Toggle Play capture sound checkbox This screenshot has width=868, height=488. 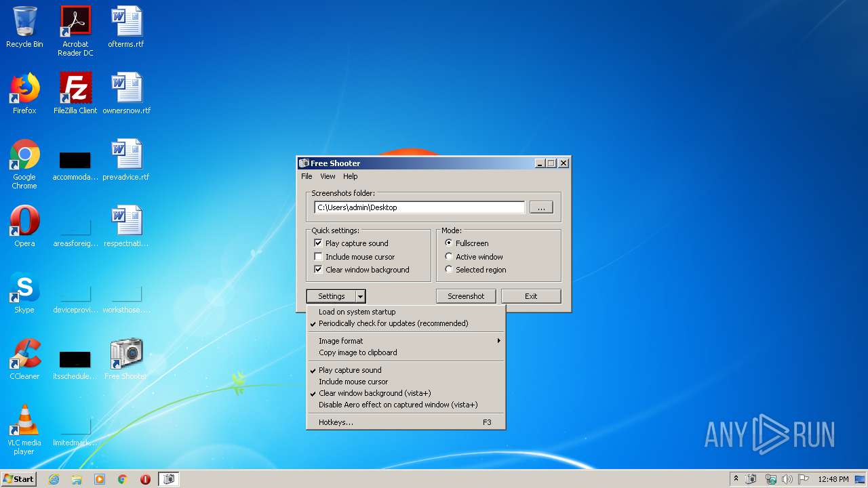click(351, 243)
